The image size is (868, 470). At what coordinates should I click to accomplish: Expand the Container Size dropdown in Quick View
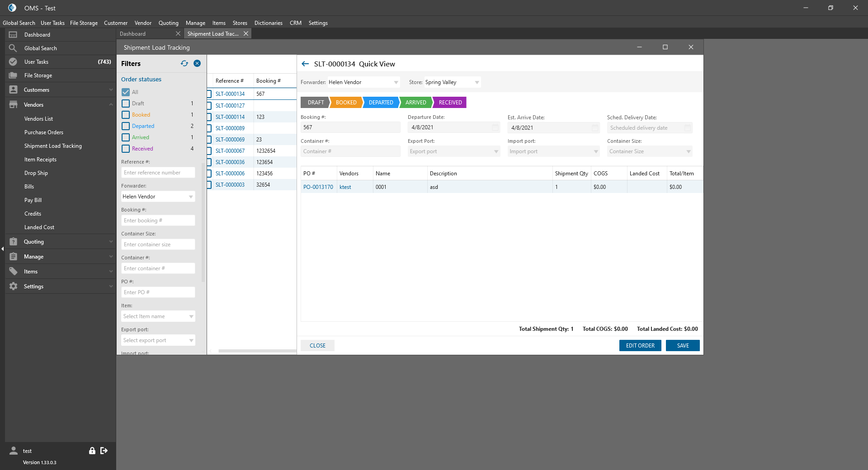pyautogui.click(x=688, y=151)
